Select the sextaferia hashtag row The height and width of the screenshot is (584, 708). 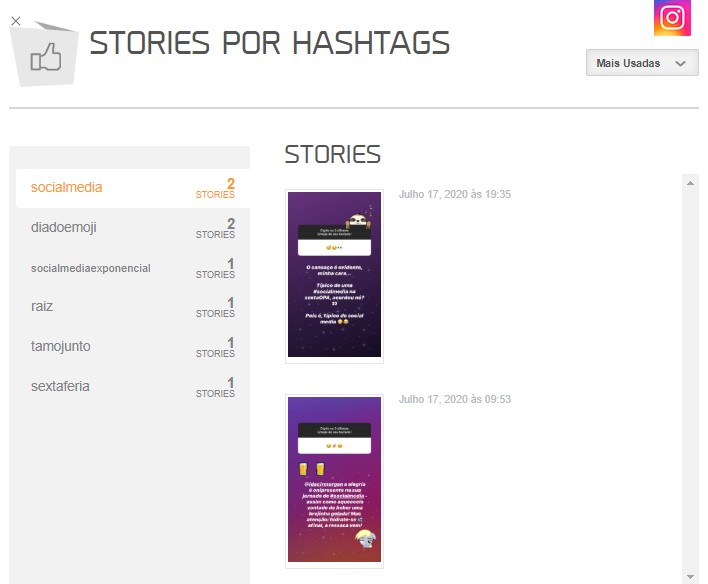(x=133, y=387)
